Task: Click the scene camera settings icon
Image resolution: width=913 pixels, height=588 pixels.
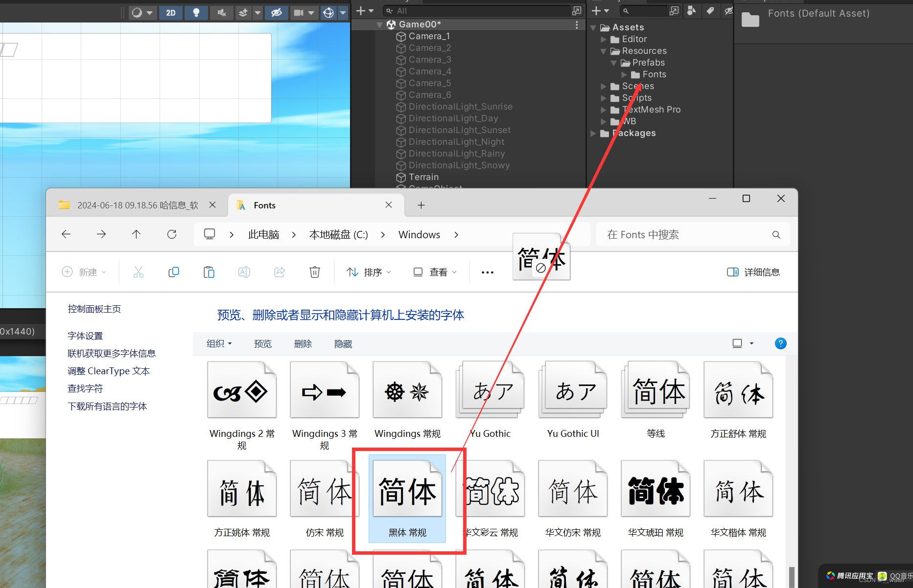Action: pos(299,13)
